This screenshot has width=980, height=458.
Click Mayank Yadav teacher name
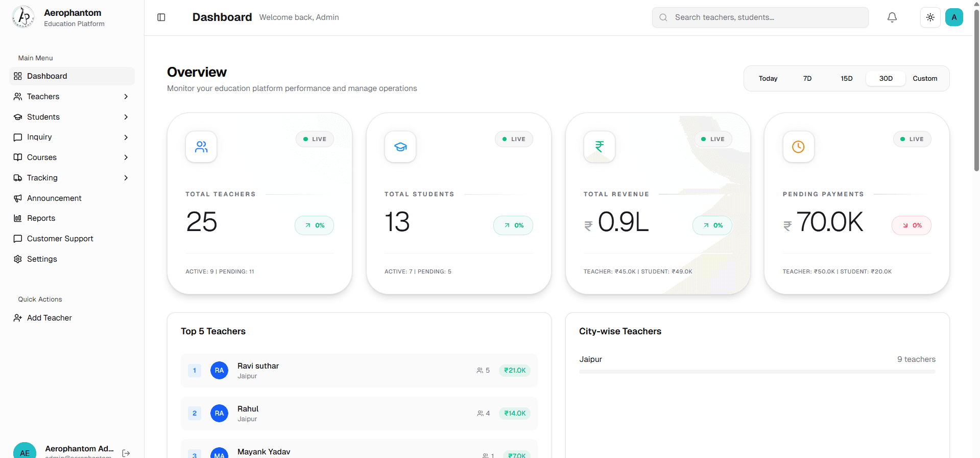click(x=264, y=452)
